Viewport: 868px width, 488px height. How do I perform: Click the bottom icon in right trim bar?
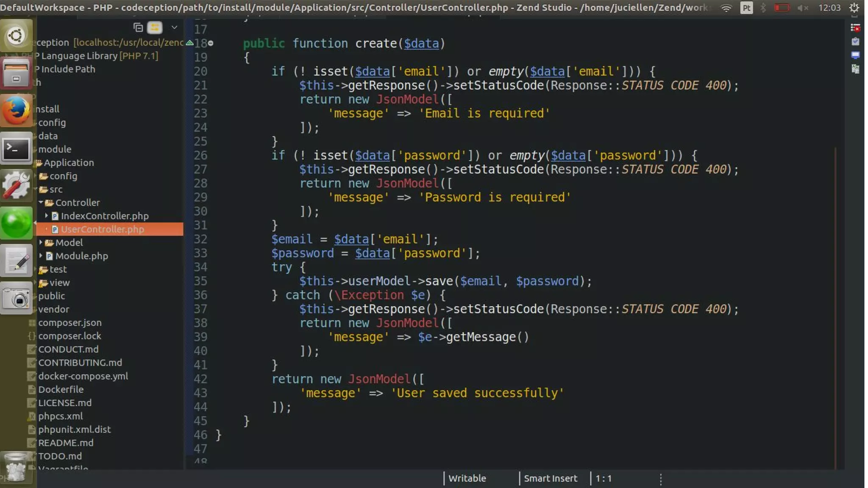click(855, 69)
